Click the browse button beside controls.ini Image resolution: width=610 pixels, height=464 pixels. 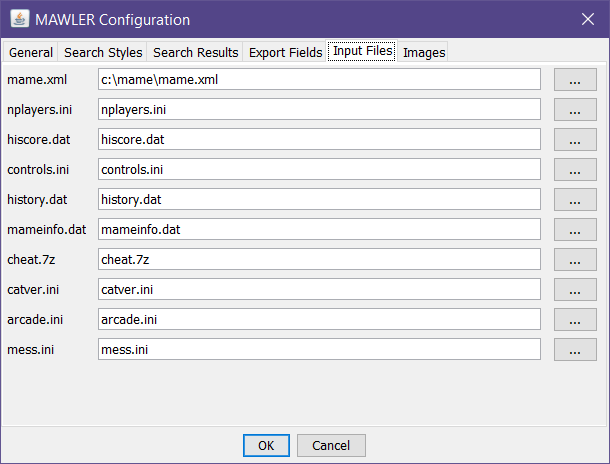point(574,170)
